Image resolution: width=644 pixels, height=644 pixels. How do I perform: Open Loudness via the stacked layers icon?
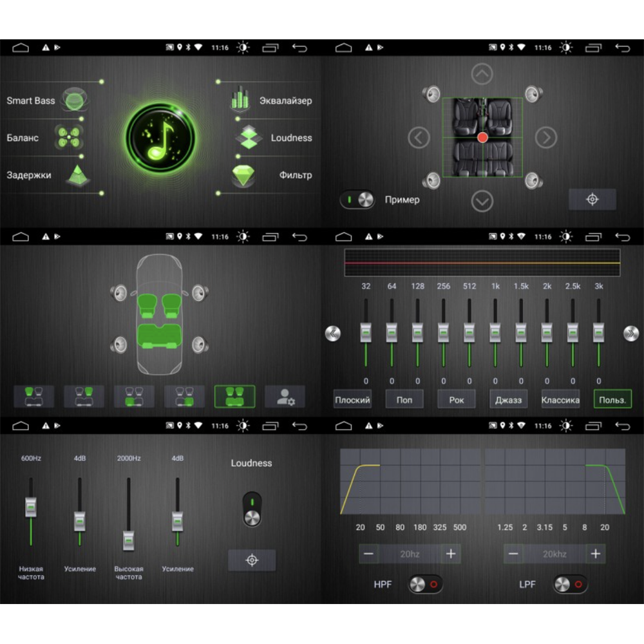249,137
